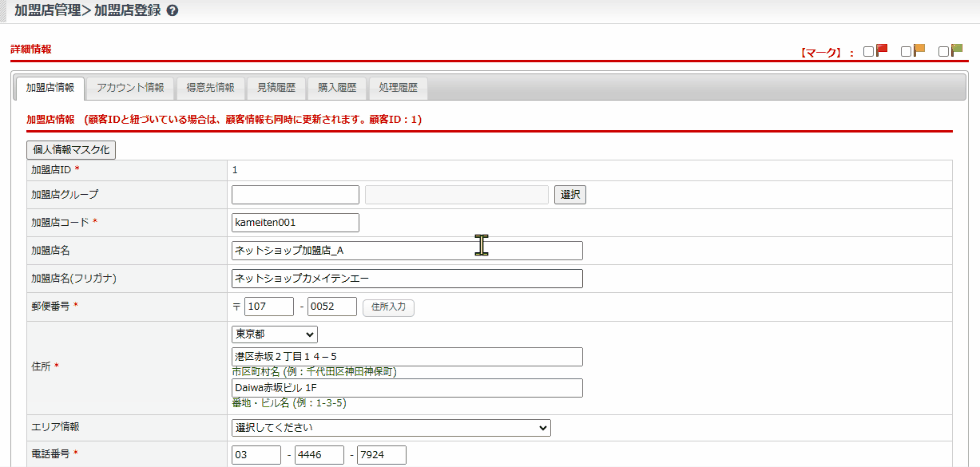Focus the first 加盟店グループ input field

[x=295, y=195]
